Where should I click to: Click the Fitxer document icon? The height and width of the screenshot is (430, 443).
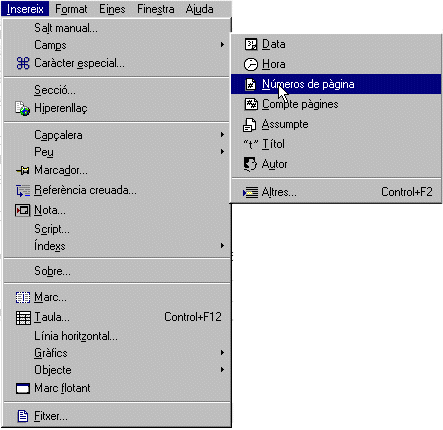coord(23,416)
